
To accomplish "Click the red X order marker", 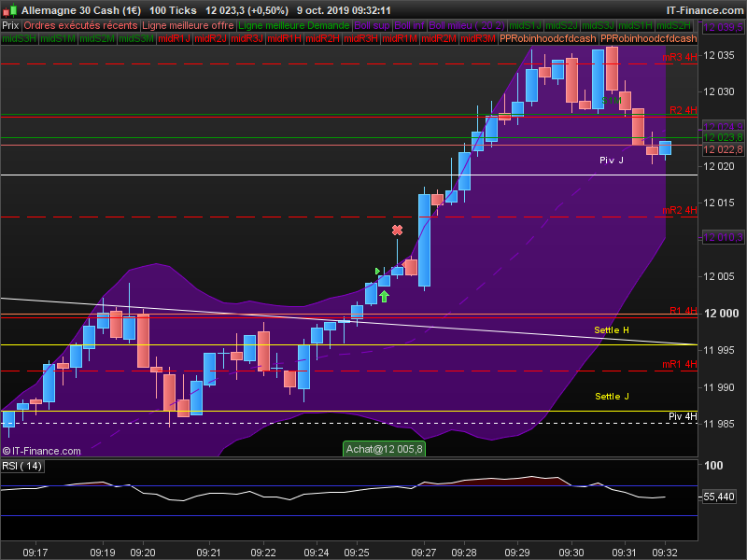I will 397,230.
